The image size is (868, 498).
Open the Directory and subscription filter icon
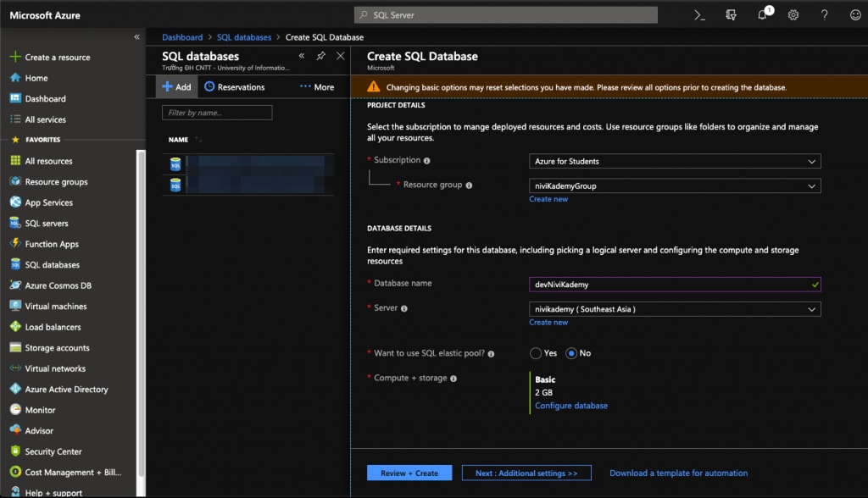click(732, 15)
